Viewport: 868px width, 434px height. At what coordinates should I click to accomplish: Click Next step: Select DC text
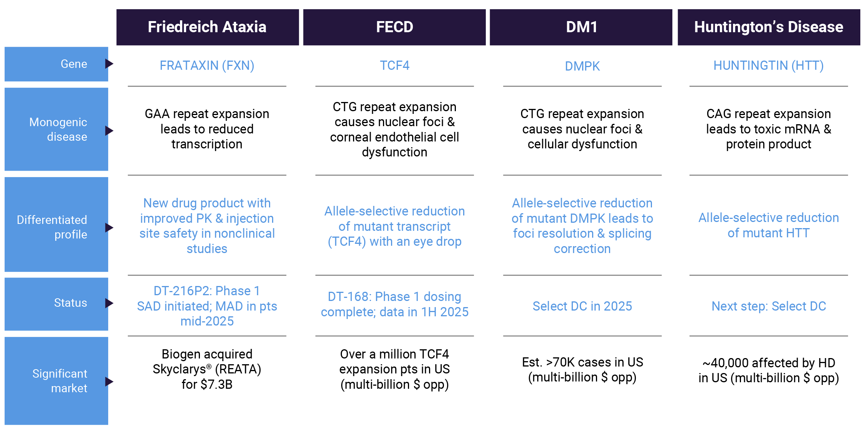(x=769, y=306)
